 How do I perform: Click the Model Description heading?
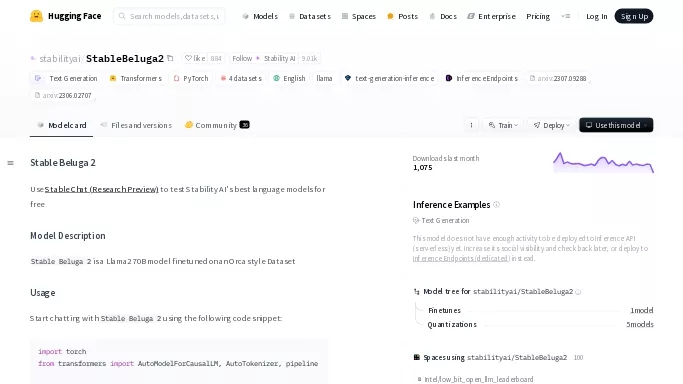point(68,236)
